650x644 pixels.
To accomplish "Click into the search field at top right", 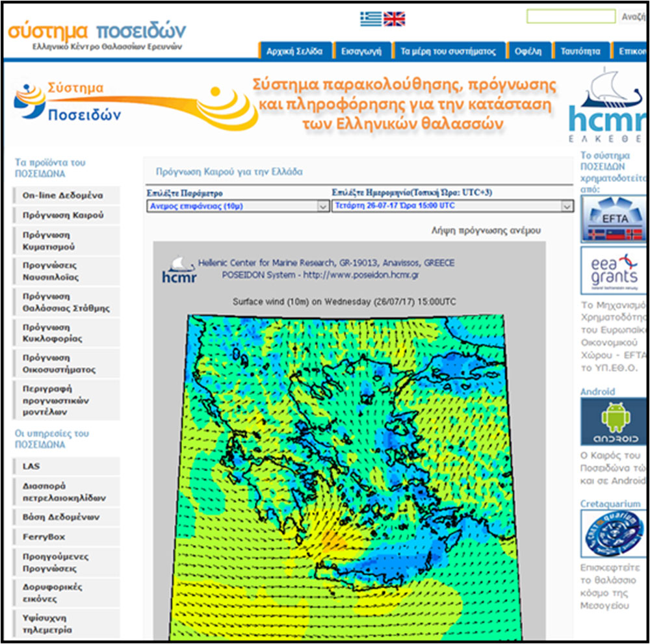I will tap(571, 17).
